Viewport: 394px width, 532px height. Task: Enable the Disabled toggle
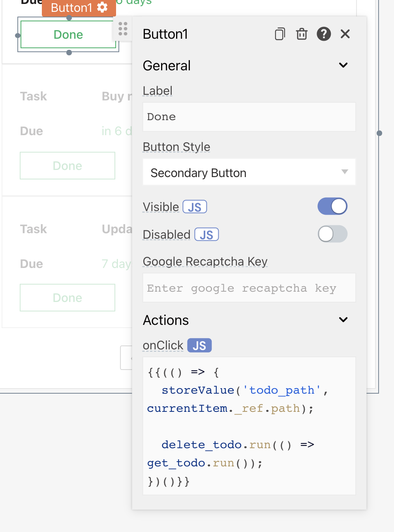click(x=332, y=234)
